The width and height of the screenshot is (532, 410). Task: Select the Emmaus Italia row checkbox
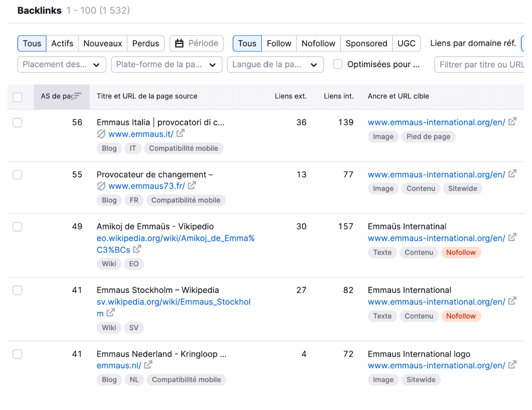click(17, 123)
